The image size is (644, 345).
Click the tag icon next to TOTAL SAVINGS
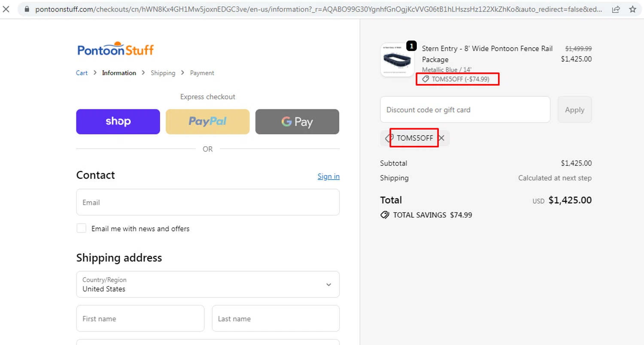coord(385,215)
